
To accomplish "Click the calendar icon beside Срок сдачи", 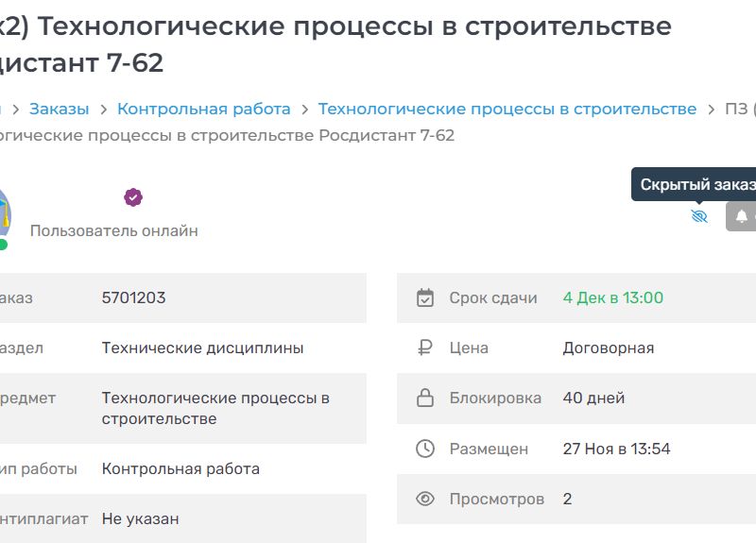I will coord(425,298).
